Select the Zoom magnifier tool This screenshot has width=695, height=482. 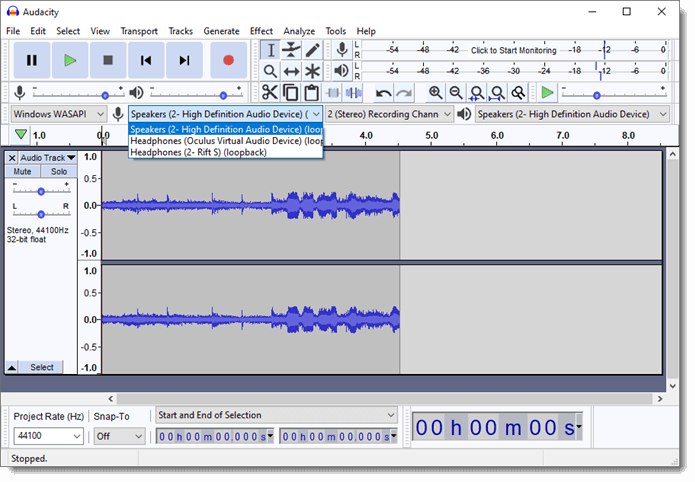[270, 71]
